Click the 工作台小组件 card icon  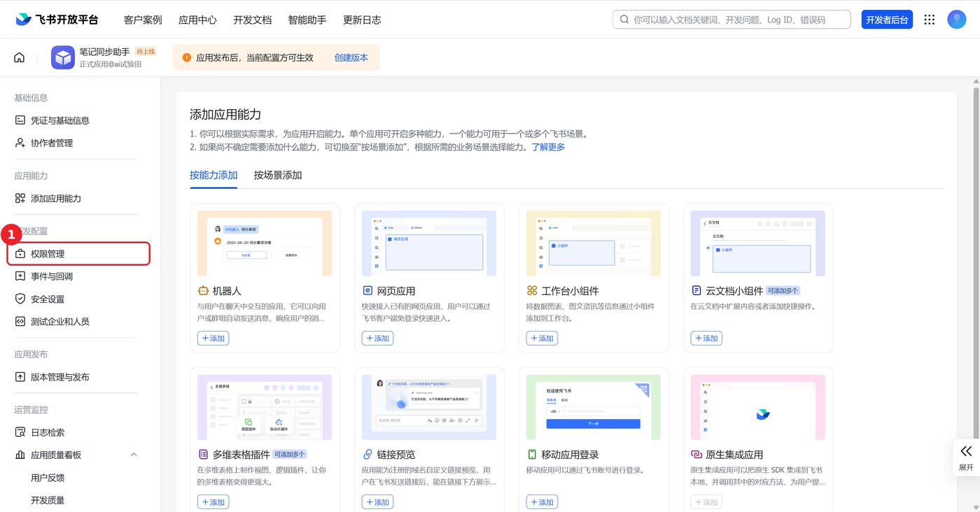[x=532, y=290]
